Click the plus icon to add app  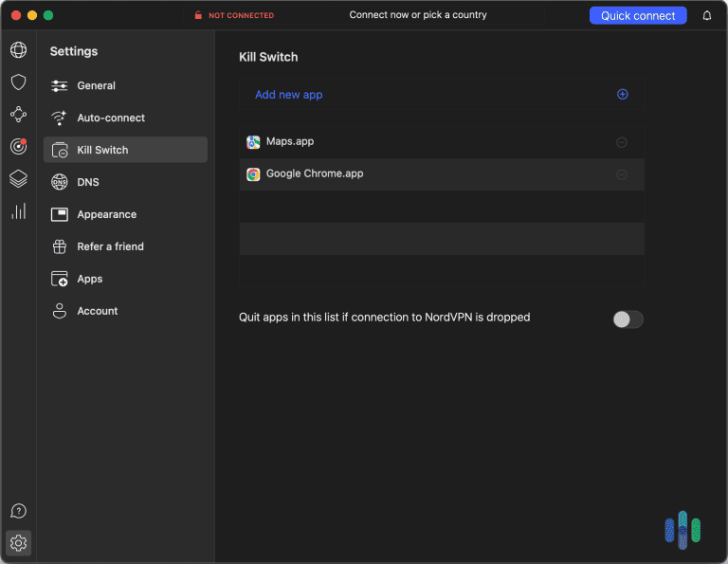tap(623, 95)
